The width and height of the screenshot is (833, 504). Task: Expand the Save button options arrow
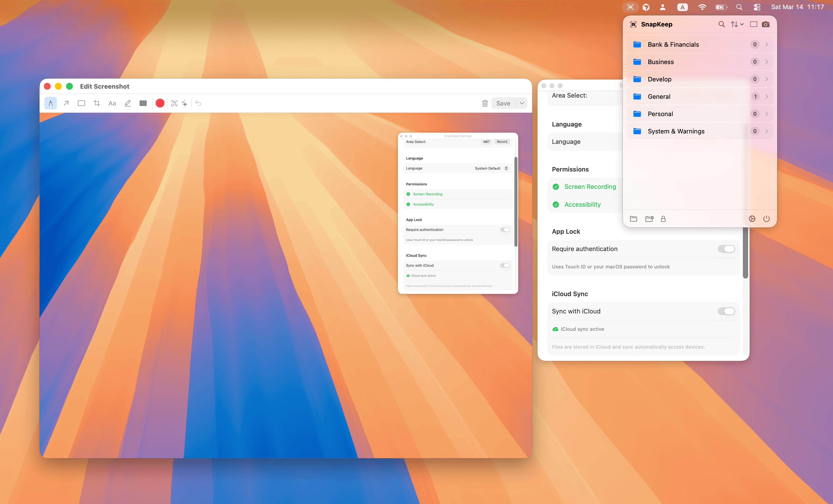click(x=522, y=103)
